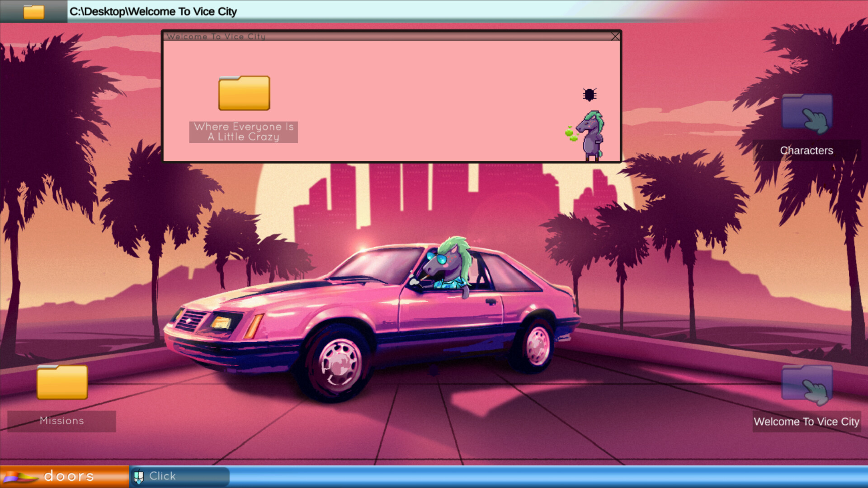Click the C:\Desktop\Welcome To Vice City address bar

coord(152,11)
